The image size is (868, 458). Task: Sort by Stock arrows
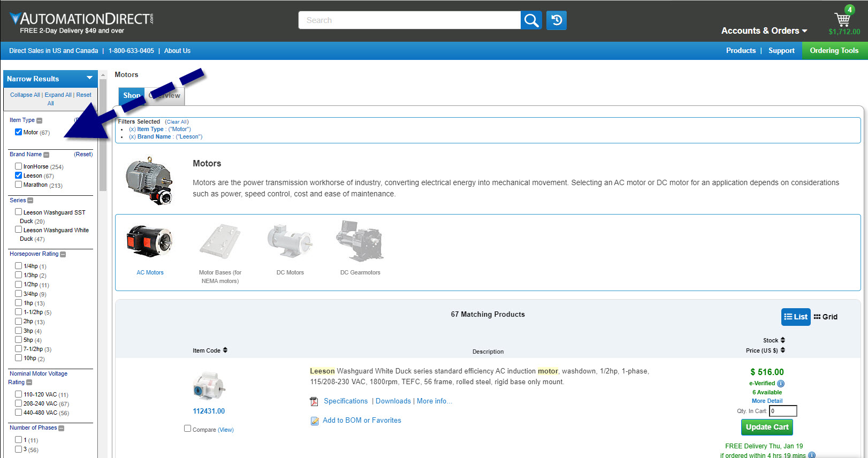783,340
